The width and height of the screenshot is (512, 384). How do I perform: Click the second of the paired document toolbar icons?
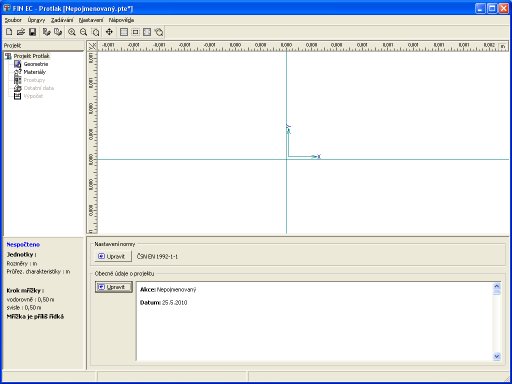(x=58, y=32)
